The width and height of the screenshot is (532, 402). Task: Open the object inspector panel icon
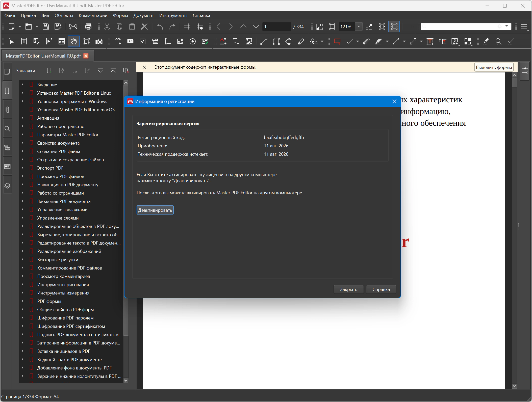point(525,71)
